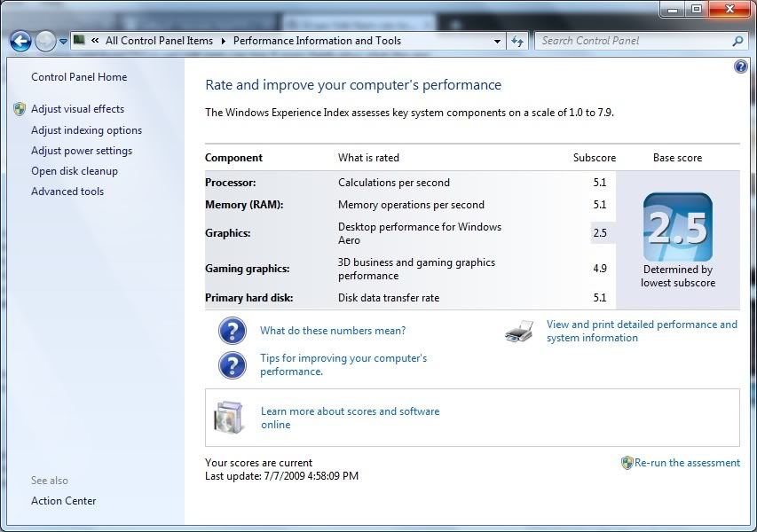The width and height of the screenshot is (757, 532).
Task: Click the breadcrumb arrow after All Control Panel Items
Action: coord(224,41)
